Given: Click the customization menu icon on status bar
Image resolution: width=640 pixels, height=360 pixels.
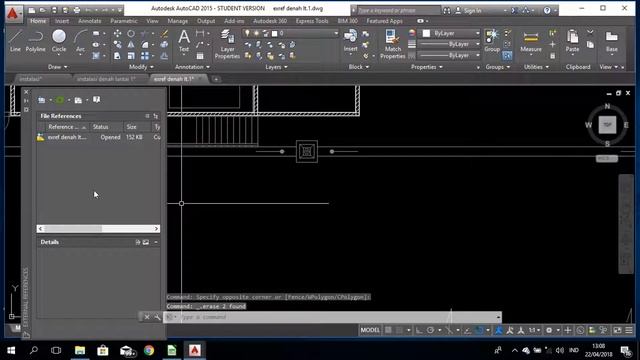Looking at the screenshot, I should 629,330.
